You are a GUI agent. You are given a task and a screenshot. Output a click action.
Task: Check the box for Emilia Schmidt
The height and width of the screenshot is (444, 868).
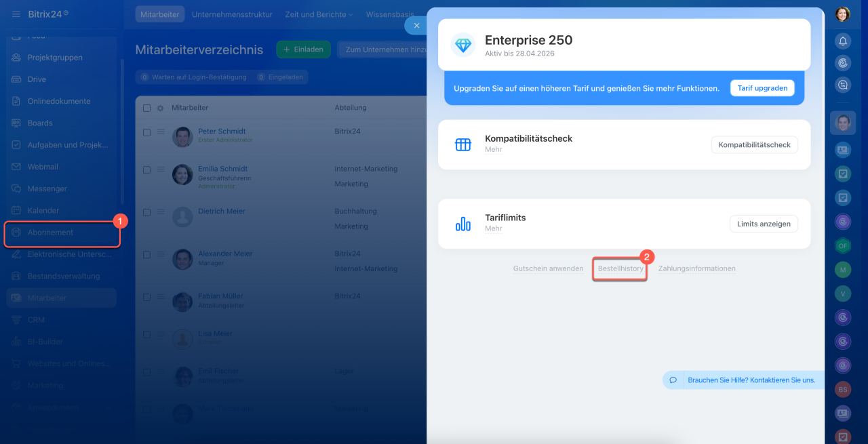[147, 169]
